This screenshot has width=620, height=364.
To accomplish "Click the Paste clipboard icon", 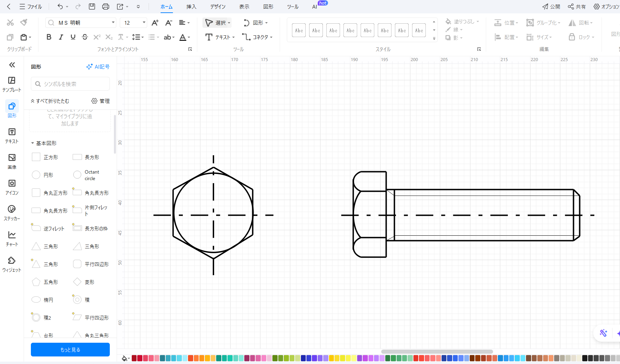I will pos(24,37).
